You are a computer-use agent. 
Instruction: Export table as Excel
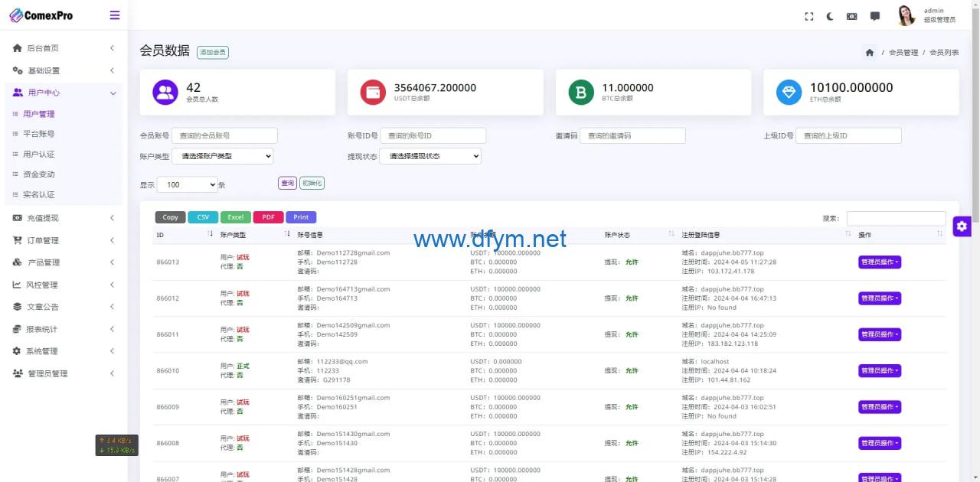click(x=236, y=217)
